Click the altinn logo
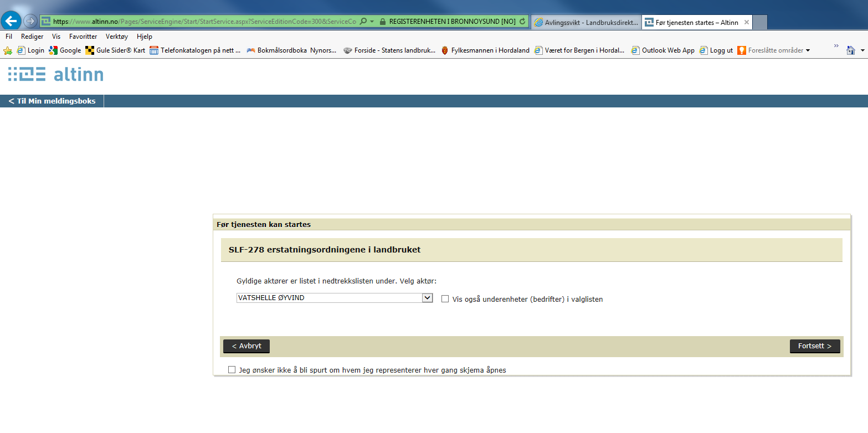The width and height of the screenshot is (868, 433). pos(55,74)
